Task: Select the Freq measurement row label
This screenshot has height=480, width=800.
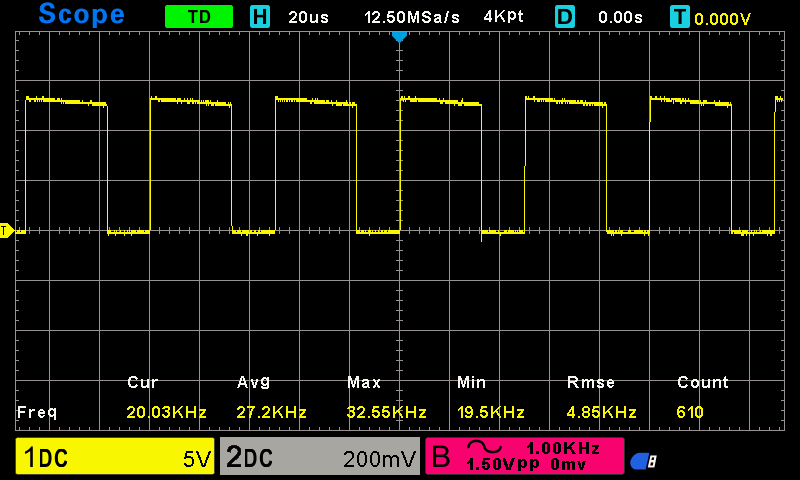Action: tap(37, 412)
